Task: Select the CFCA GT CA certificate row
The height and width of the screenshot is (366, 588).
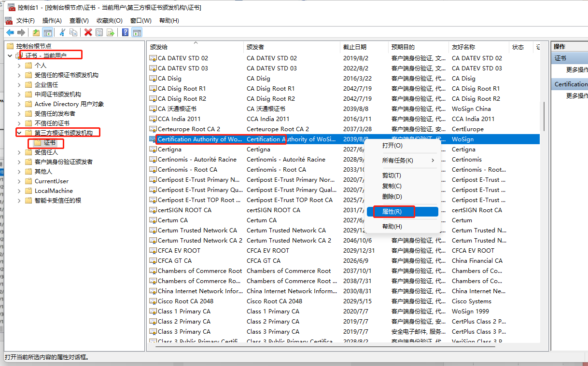Action: (x=344, y=260)
